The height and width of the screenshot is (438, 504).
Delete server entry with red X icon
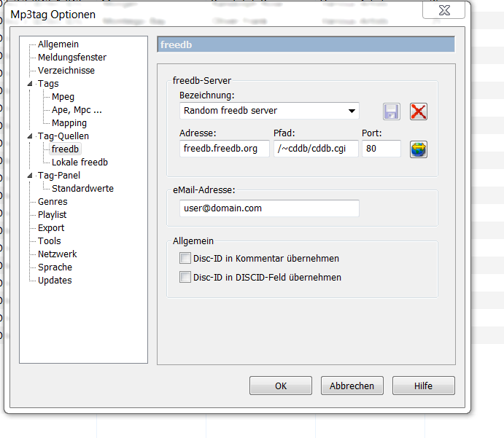pos(418,112)
